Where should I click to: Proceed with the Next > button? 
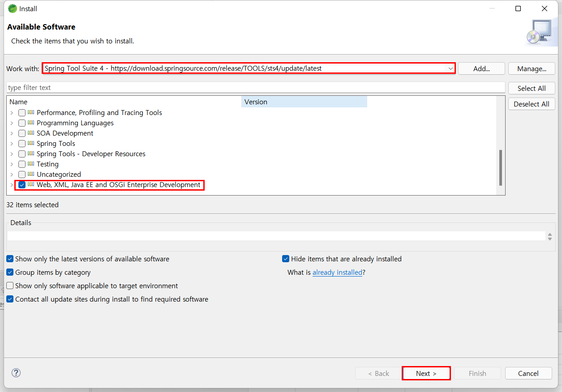(426, 373)
